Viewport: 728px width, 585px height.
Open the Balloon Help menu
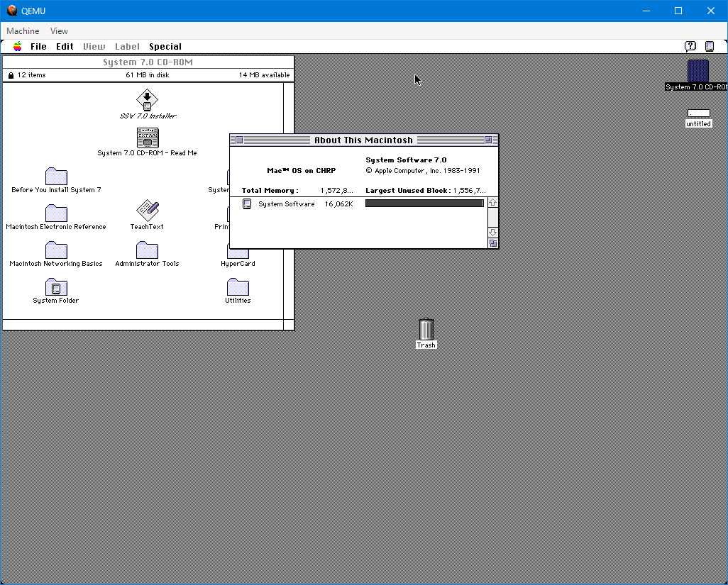click(690, 47)
